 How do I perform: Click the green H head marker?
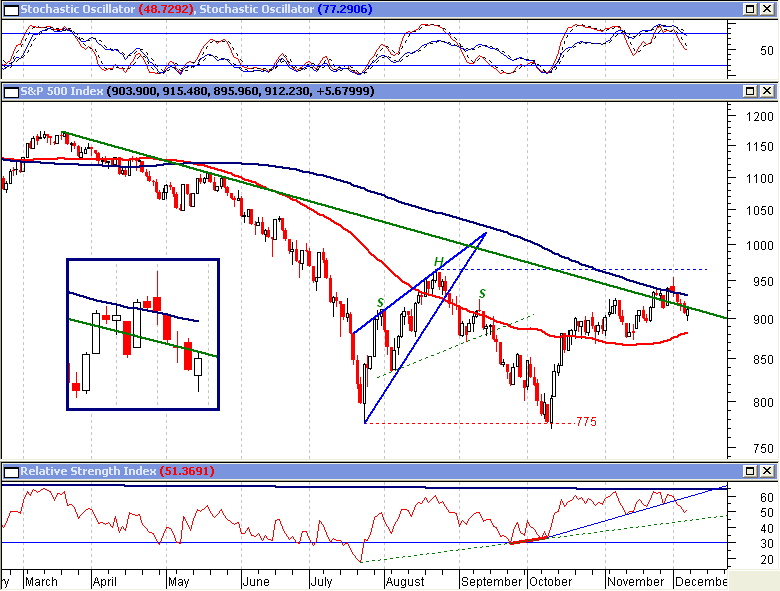(x=438, y=262)
